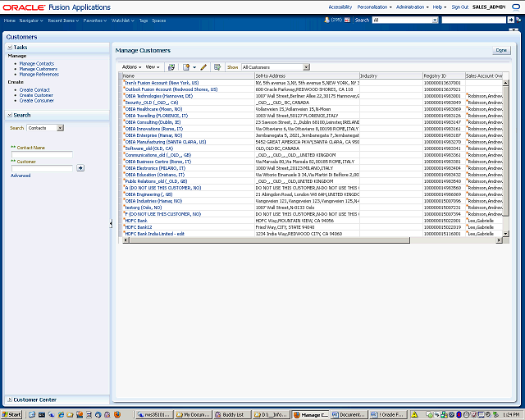The width and height of the screenshot is (525, 420).
Task: Expand the Customer Center panel
Action: (10, 399)
